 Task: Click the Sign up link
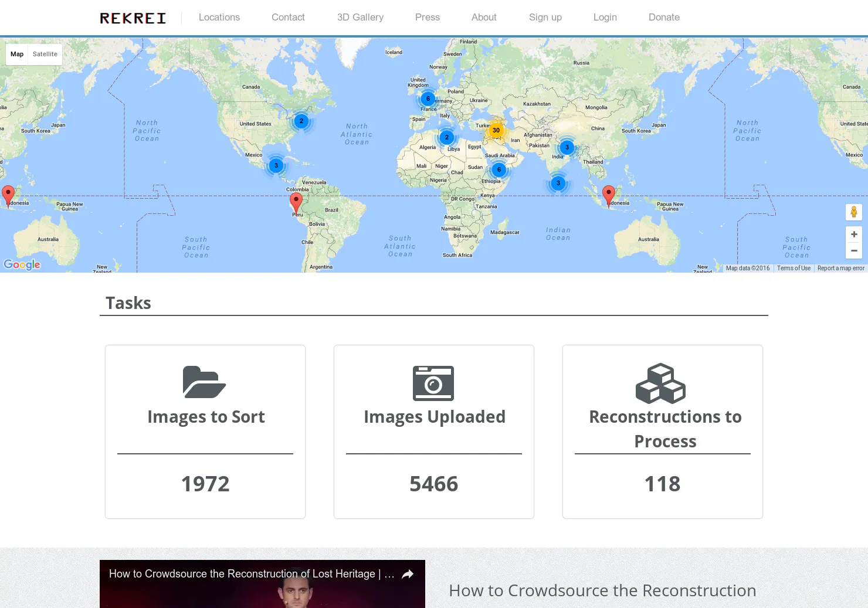(545, 18)
